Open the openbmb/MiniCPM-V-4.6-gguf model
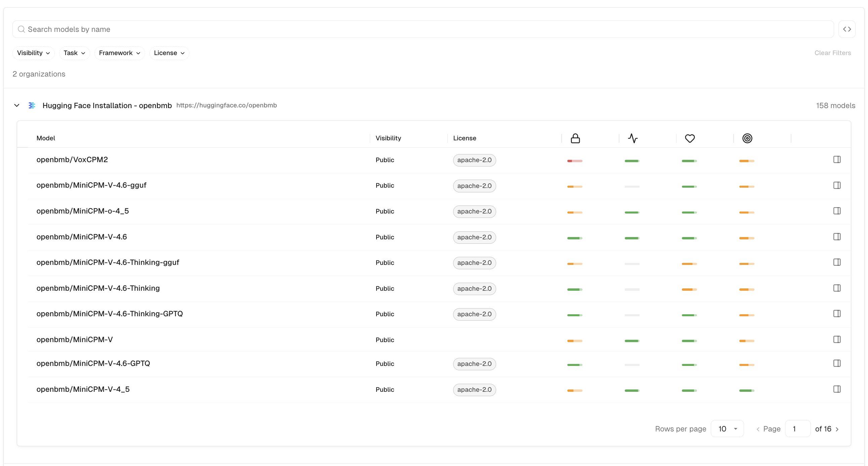 tap(91, 185)
